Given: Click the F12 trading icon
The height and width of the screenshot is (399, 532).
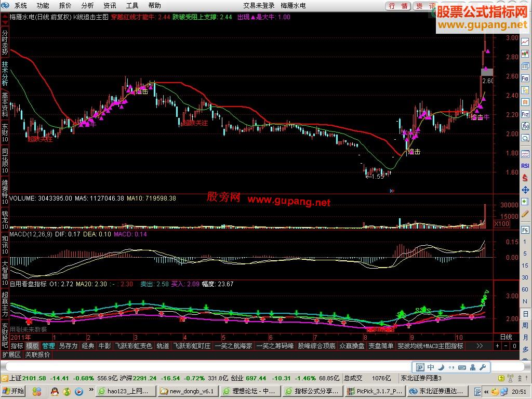Looking at the screenshot, I should [x=525, y=114].
